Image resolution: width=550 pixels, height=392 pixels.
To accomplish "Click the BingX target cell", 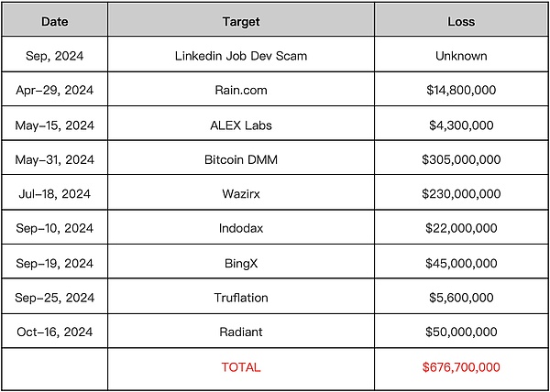I will [240, 263].
